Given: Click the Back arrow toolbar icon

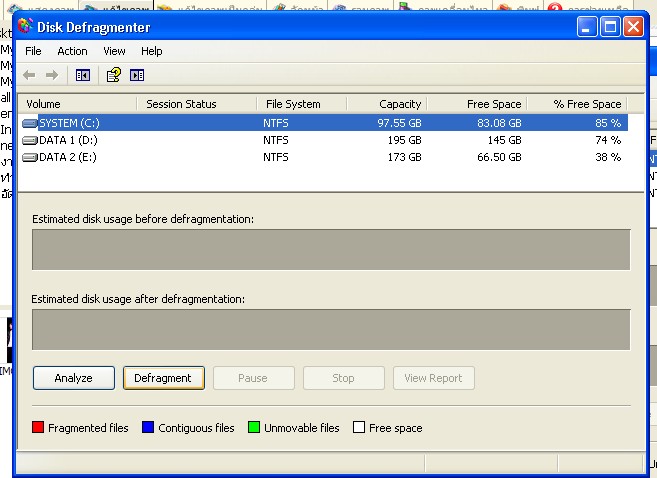Looking at the screenshot, I should point(29,75).
